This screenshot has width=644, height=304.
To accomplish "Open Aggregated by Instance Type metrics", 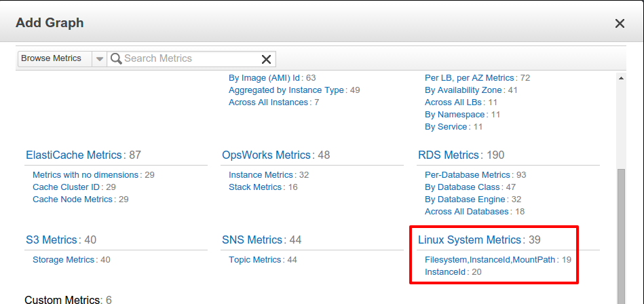I will point(286,90).
